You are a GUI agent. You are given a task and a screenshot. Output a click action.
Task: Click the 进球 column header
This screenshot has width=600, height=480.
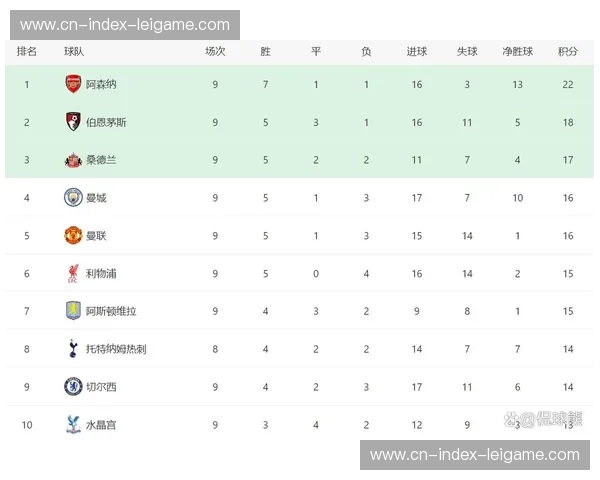416,51
